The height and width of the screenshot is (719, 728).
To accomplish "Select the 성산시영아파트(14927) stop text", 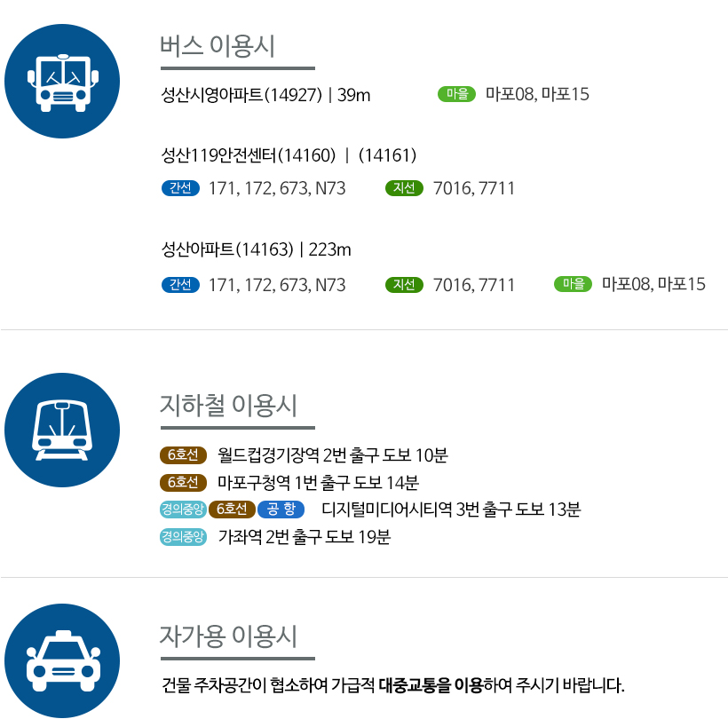I will point(241,95).
